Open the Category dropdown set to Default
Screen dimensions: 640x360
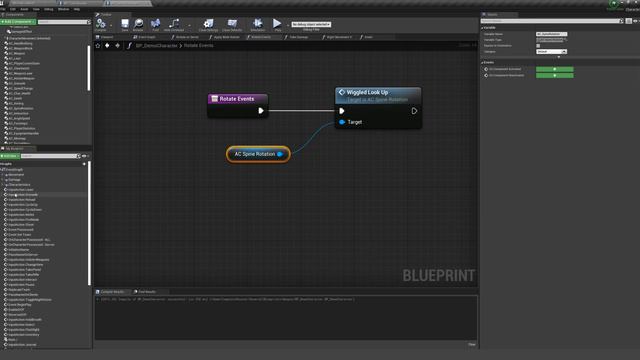pos(551,52)
